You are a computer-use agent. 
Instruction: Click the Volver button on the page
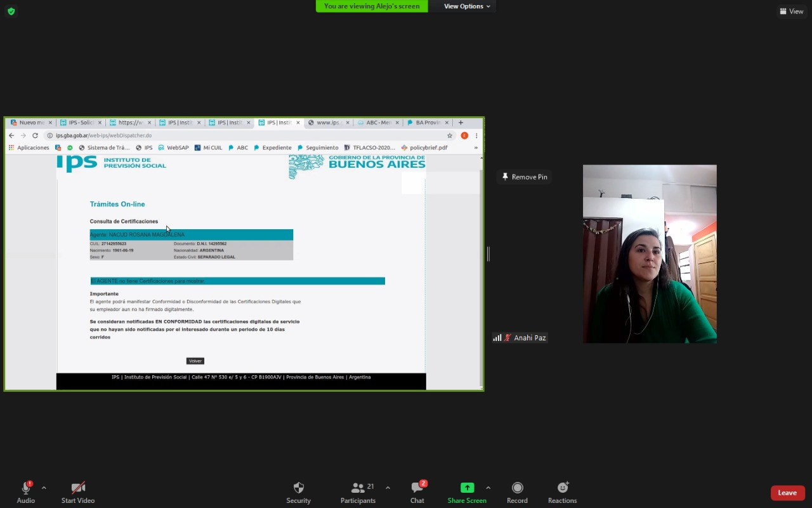(x=195, y=361)
